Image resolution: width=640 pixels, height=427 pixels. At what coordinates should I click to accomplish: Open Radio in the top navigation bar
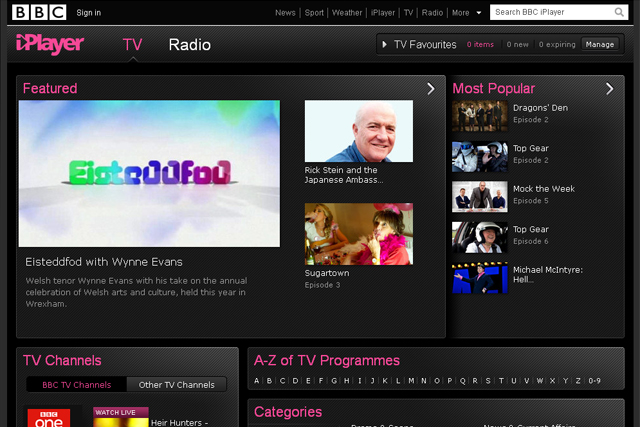(432, 13)
